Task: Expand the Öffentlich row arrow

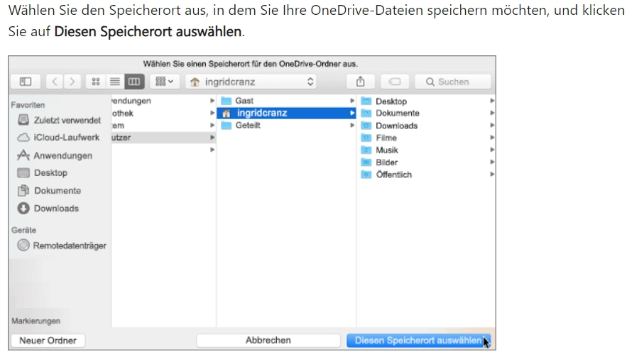Action: click(491, 175)
